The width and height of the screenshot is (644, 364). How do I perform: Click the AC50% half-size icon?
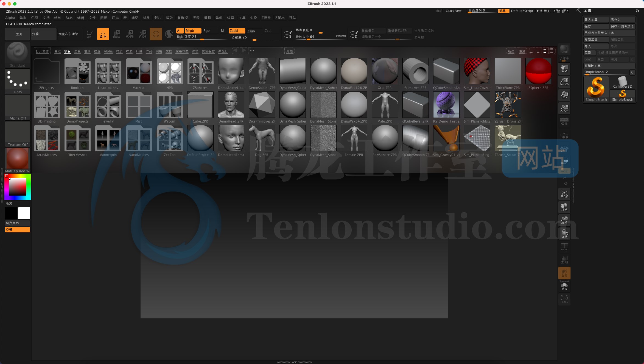pos(564,108)
